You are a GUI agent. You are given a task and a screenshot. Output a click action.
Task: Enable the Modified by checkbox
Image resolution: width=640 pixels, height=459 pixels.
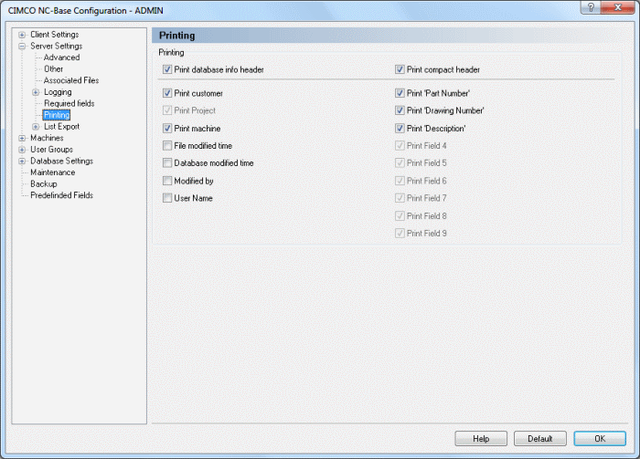pyautogui.click(x=167, y=181)
